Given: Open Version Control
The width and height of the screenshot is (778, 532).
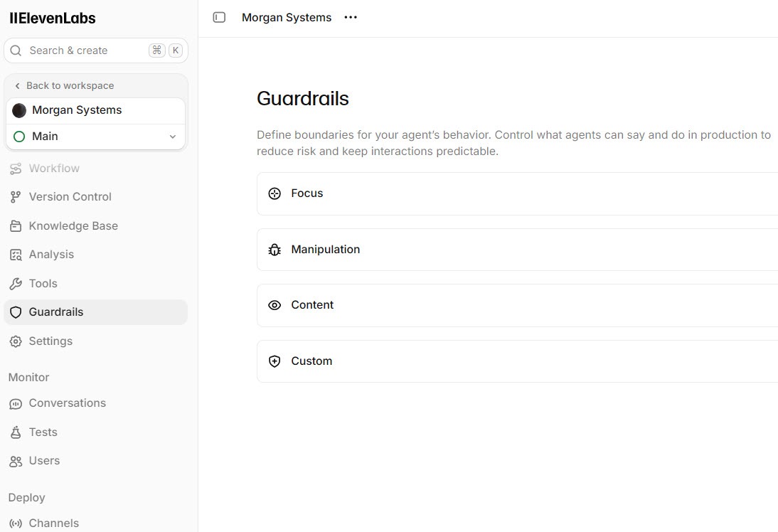Looking at the screenshot, I should tap(96, 197).
